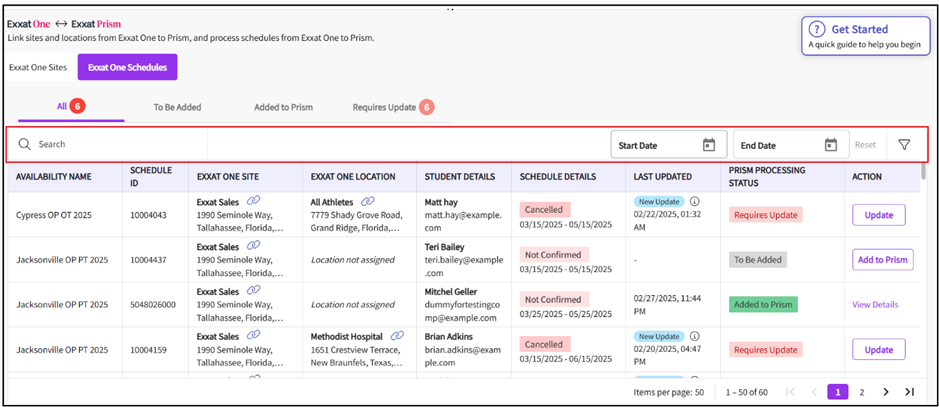This screenshot has width=939, height=407.
Task: Click the first page arrow in pagination
Action: point(790,392)
